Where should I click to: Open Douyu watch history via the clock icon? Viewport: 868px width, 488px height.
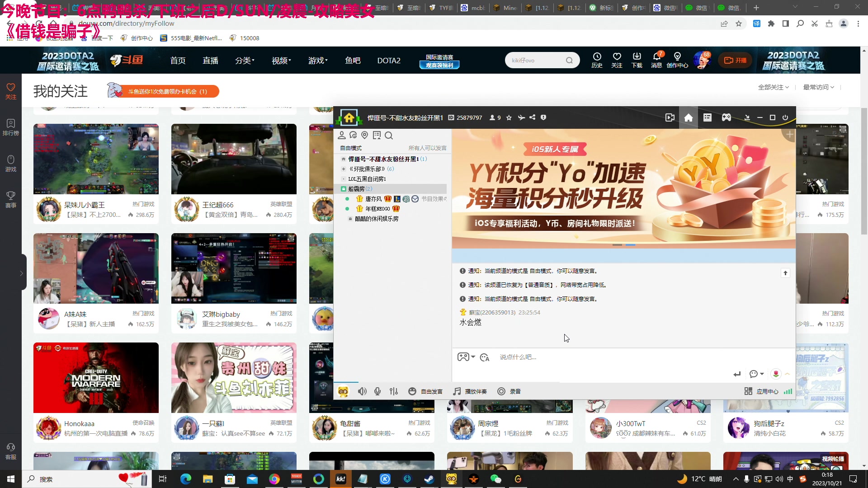click(597, 60)
